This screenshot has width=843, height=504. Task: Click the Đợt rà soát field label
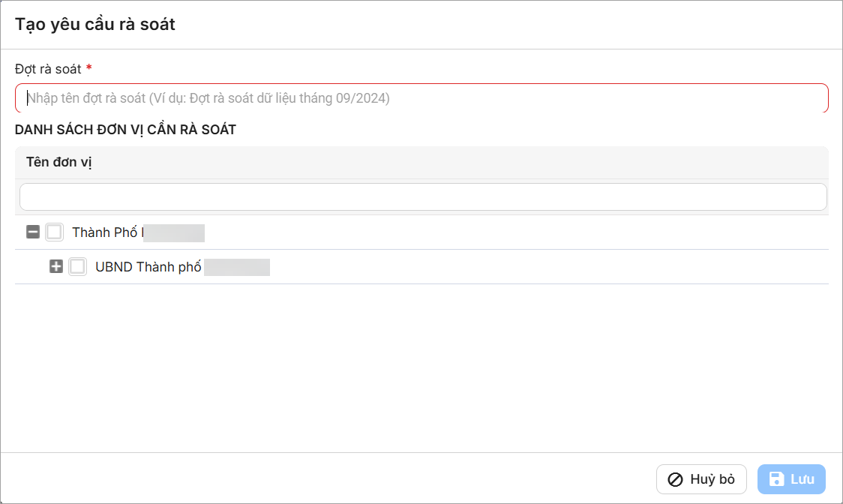[x=48, y=69]
